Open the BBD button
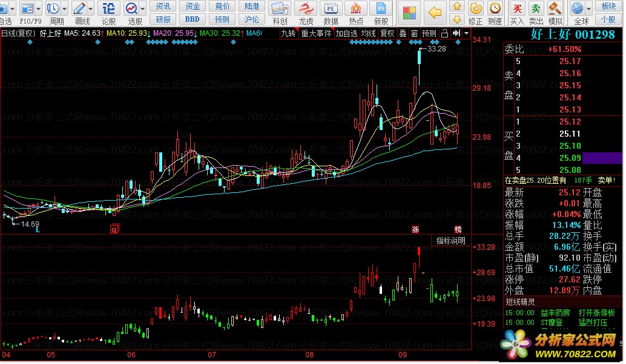The width and height of the screenshot is (626, 364). point(193,19)
